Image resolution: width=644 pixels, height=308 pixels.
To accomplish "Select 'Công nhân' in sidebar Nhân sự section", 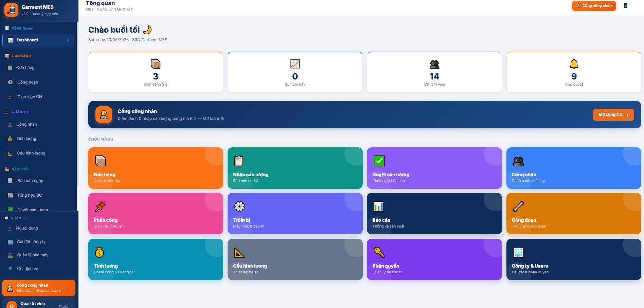I will click(38, 124).
